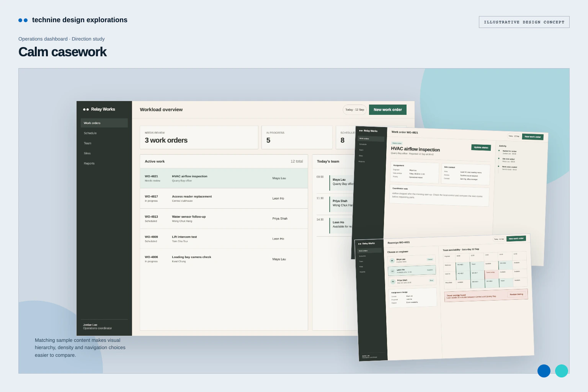Click 'Today · 12 Sep' pill in Workload overview
This screenshot has height=392, width=588.
coord(354,109)
